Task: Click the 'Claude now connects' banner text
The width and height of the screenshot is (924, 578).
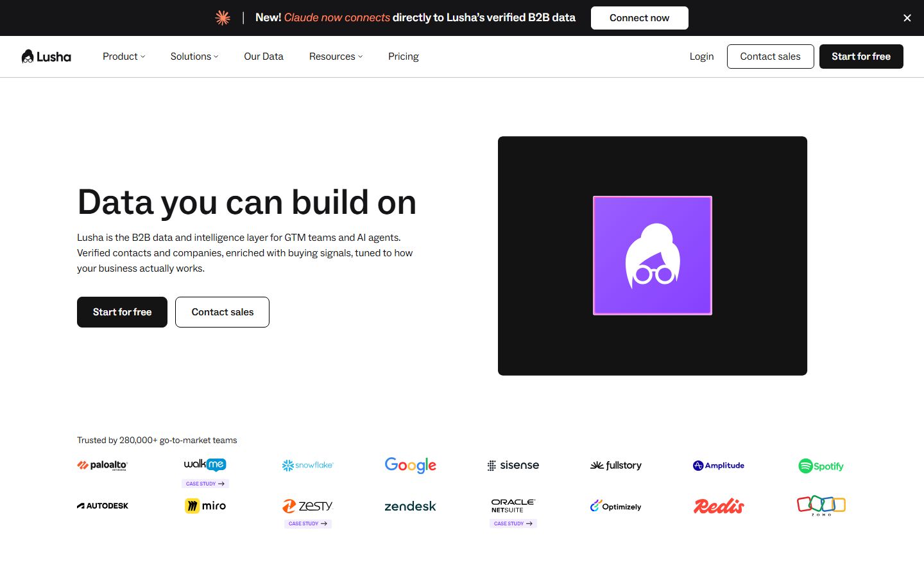Action: tap(337, 17)
